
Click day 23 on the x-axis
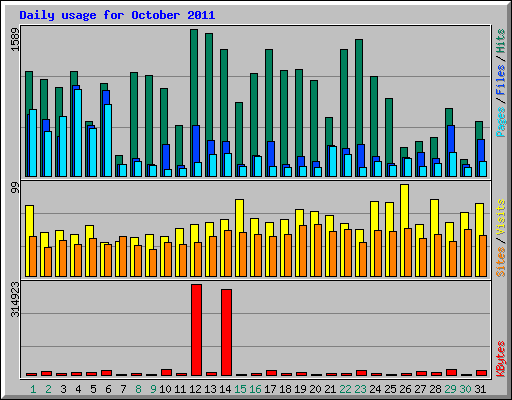pos(360,389)
